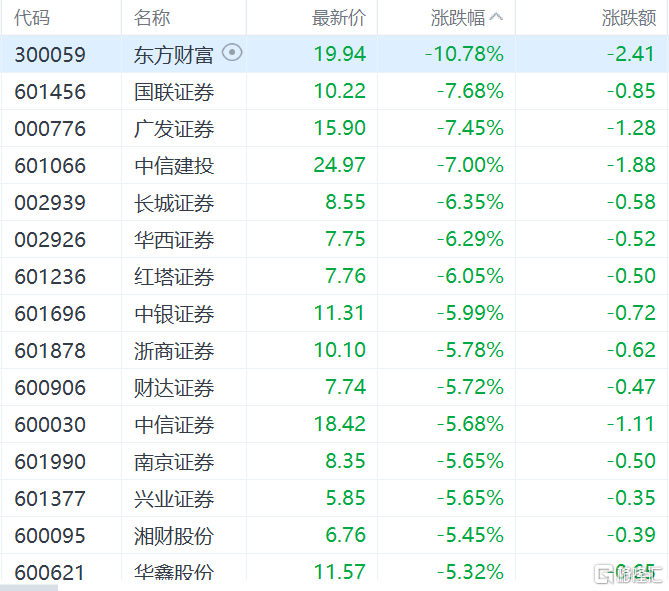Viewport: 669px width, 591px height.
Task: Sort by 名称 column header
Action: [x=152, y=18]
